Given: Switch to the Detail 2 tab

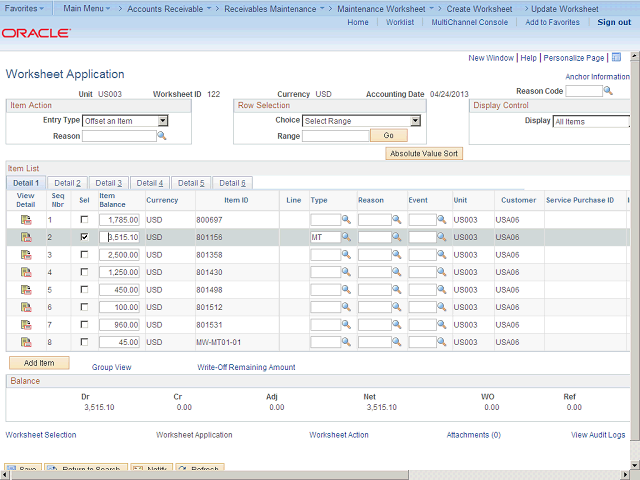Looking at the screenshot, I should pyautogui.click(x=67, y=183).
